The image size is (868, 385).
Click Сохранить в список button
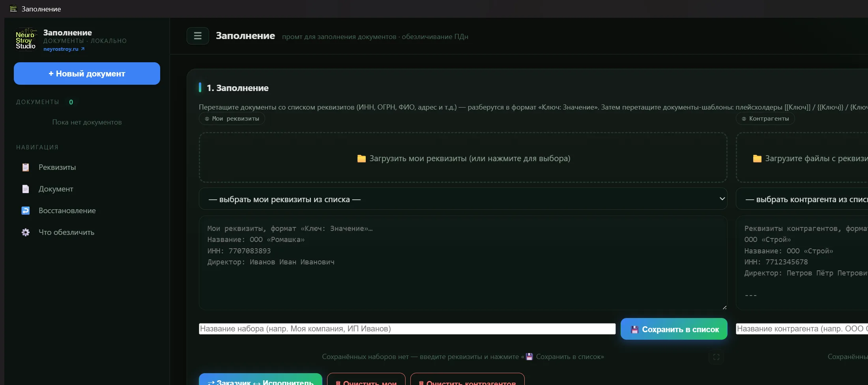[674, 329]
